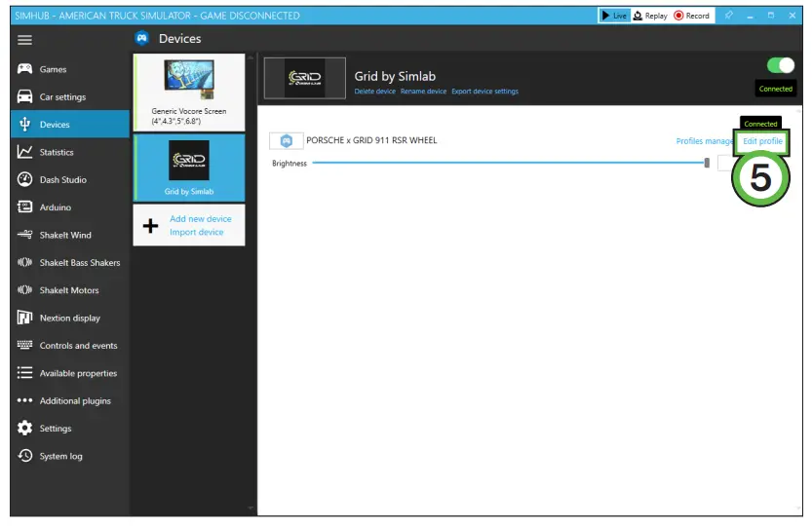The height and width of the screenshot is (526, 812).
Task: Switch to Live mode
Action: pos(614,16)
